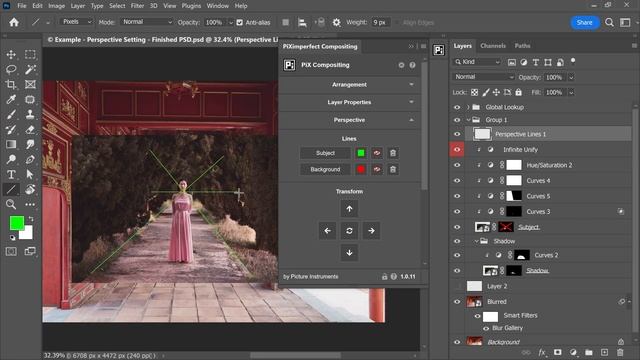Click the up arrow in Transform section
Viewport: 640px width, 360px height.
click(349, 209)
